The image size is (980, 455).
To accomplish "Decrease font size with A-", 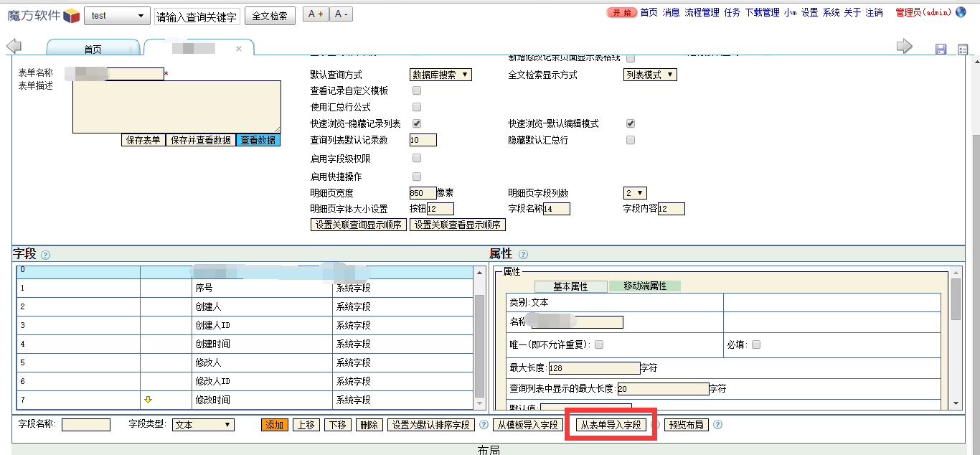I will (x=340, y=14).
